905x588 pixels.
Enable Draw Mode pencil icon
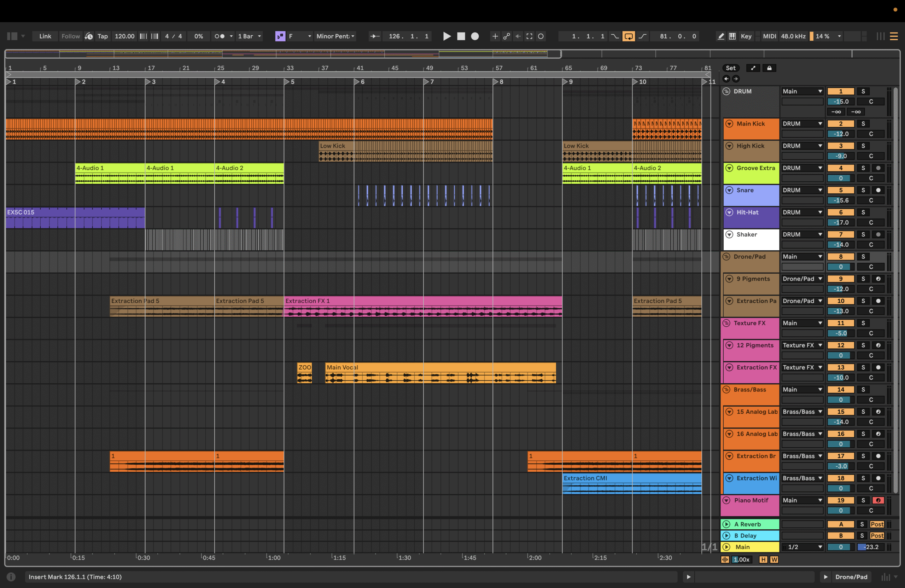click(x=720, y=36)
